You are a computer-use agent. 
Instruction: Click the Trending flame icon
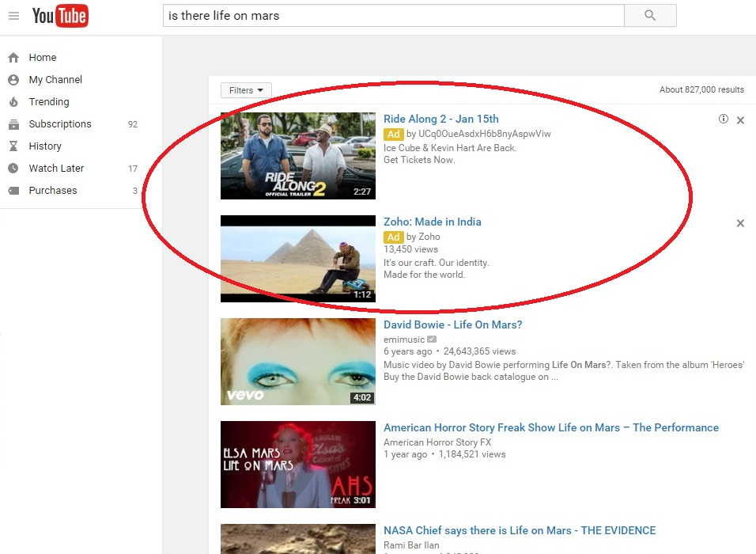(x=13, y=102)
